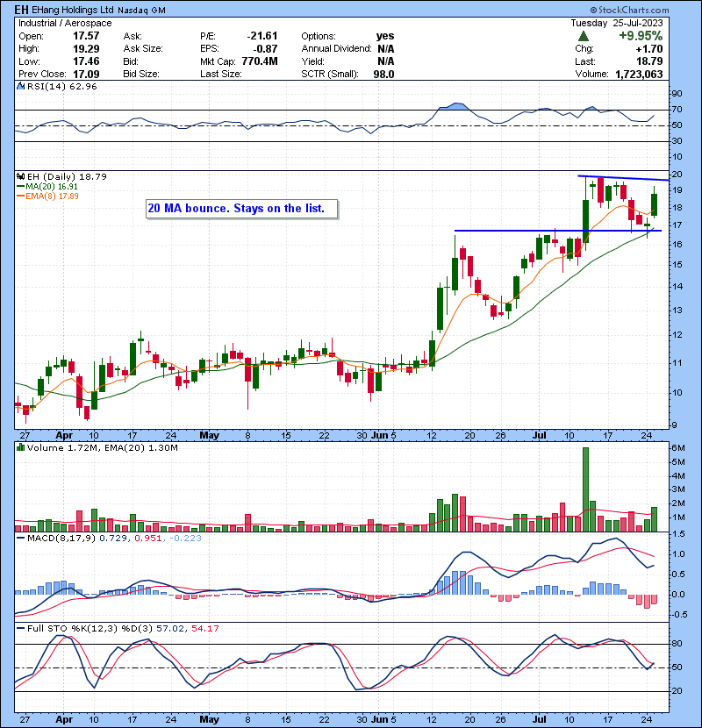Click the RSI(14) 62.96 indicator label
This screenshot has width=702, height=728.
click(x=61, y=86)
